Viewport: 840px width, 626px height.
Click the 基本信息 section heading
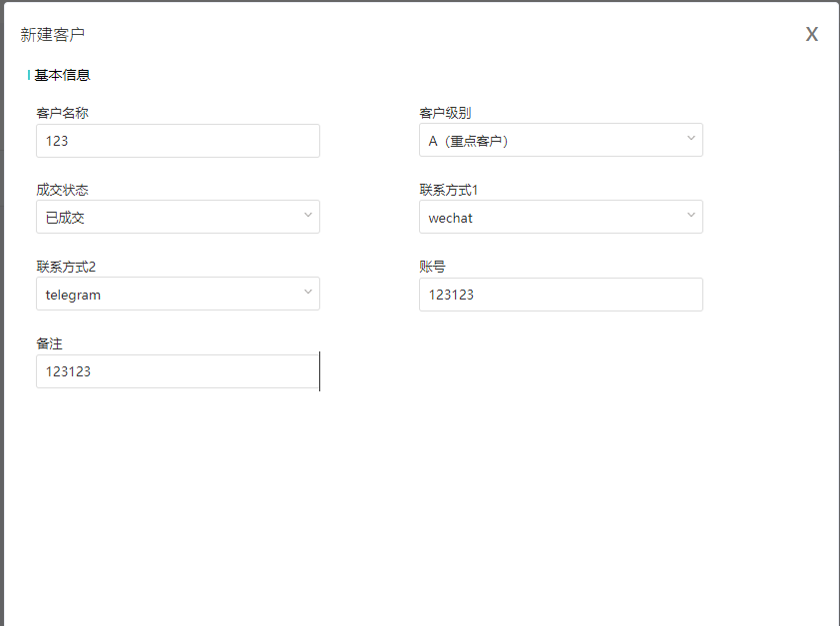[x=63, y=75]
